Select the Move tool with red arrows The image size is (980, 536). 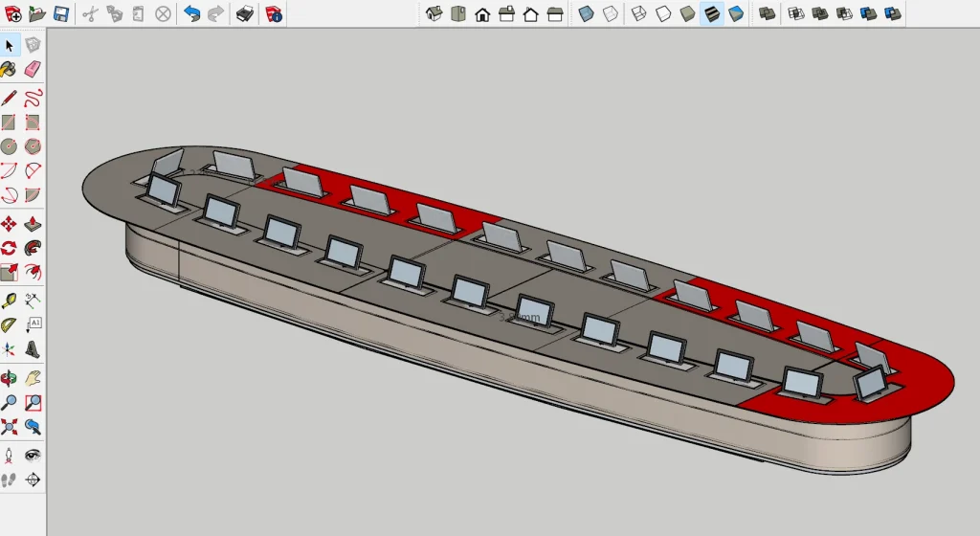pos(9,224)
